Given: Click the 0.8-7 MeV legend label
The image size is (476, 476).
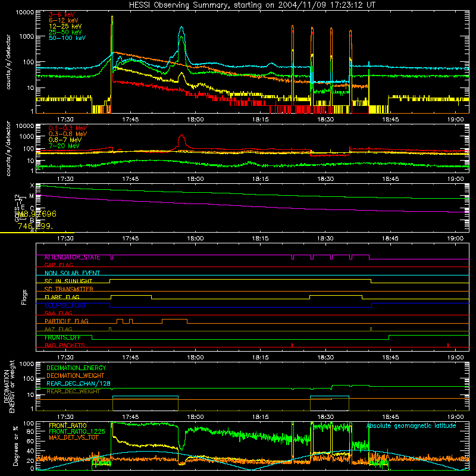Looking at the screenshot, I should (65, 140).
